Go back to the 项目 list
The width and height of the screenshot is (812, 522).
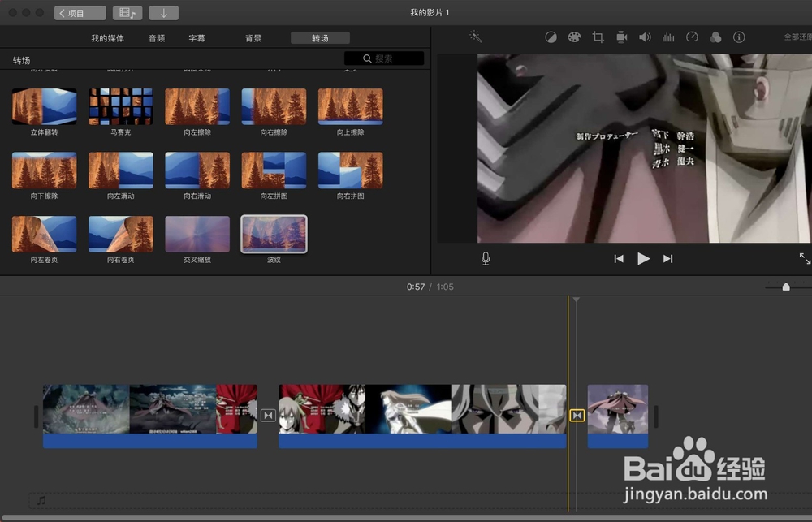click(80, 13)
